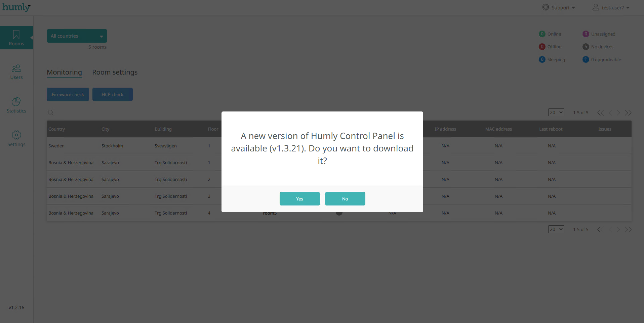Sort table by Building column header
The height and width of the screenshot is (323, 644).
pyautogui.click(x=163, y=129)
